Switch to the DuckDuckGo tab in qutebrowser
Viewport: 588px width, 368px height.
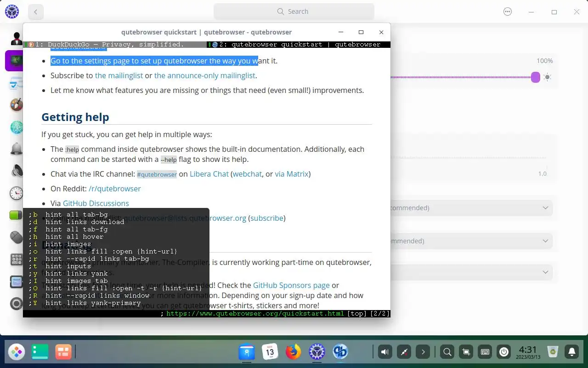115,45
